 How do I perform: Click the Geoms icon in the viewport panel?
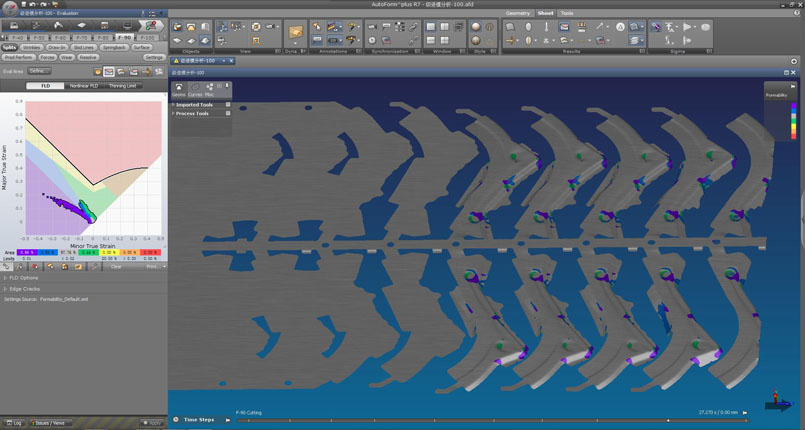(x=179, y=89)
